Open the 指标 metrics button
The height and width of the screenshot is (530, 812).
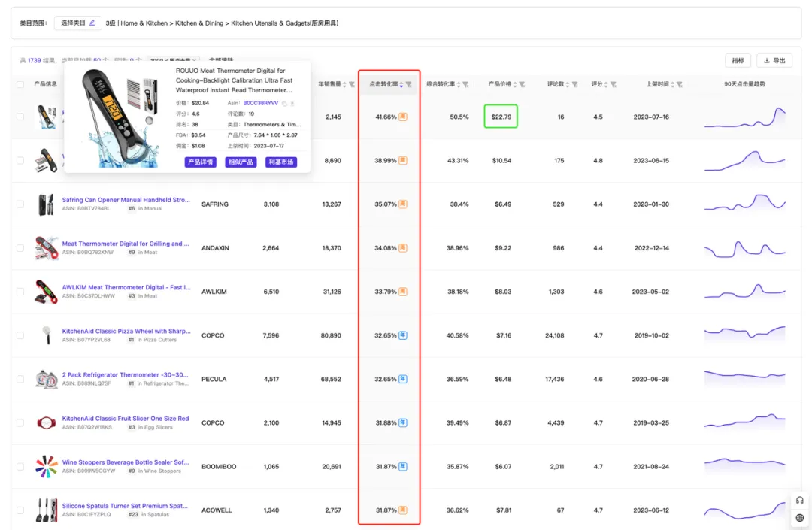pos(738,61)
